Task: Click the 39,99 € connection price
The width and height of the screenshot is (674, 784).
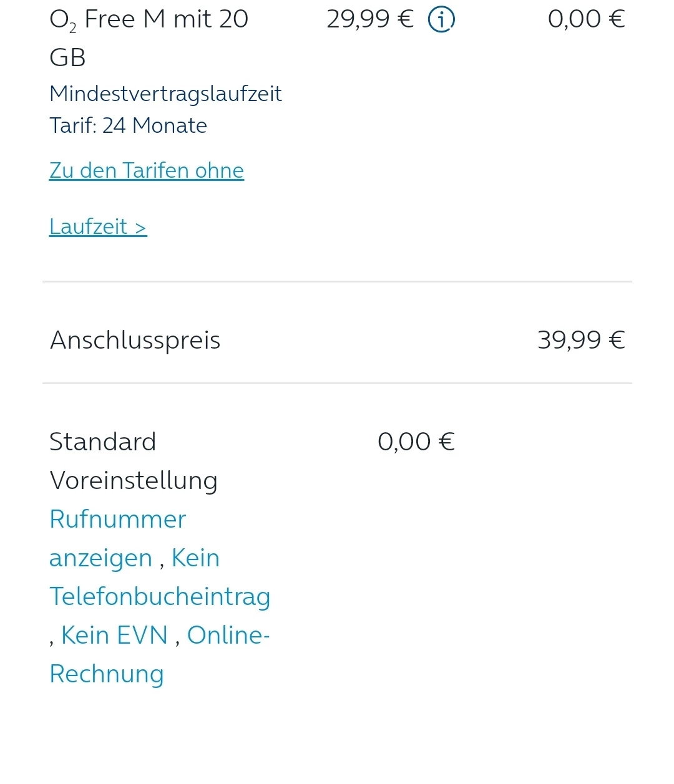Action: click(581, 340)
